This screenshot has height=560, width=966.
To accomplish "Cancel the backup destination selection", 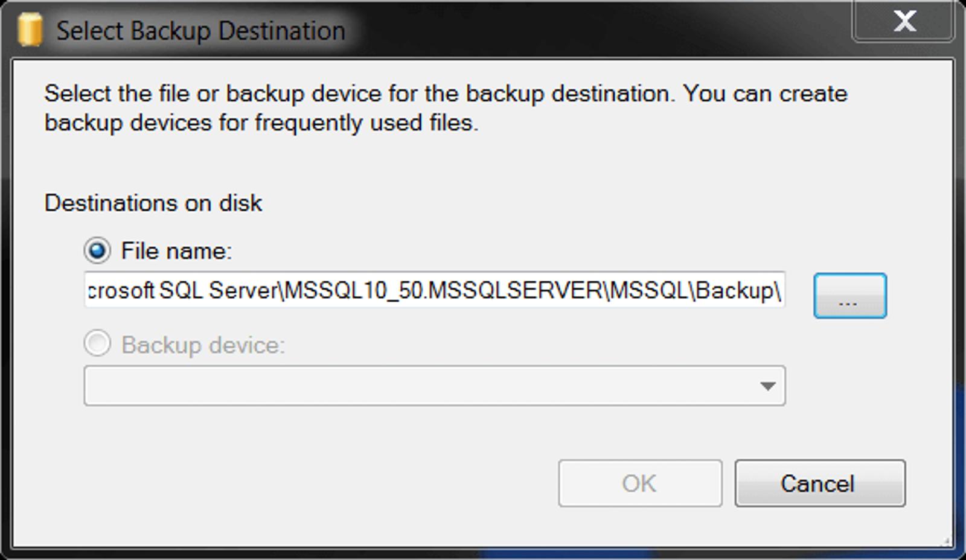I will 819,483.
